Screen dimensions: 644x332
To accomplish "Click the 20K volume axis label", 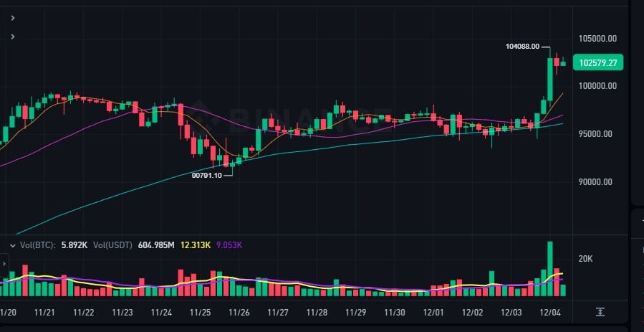I will click(587, 259).
